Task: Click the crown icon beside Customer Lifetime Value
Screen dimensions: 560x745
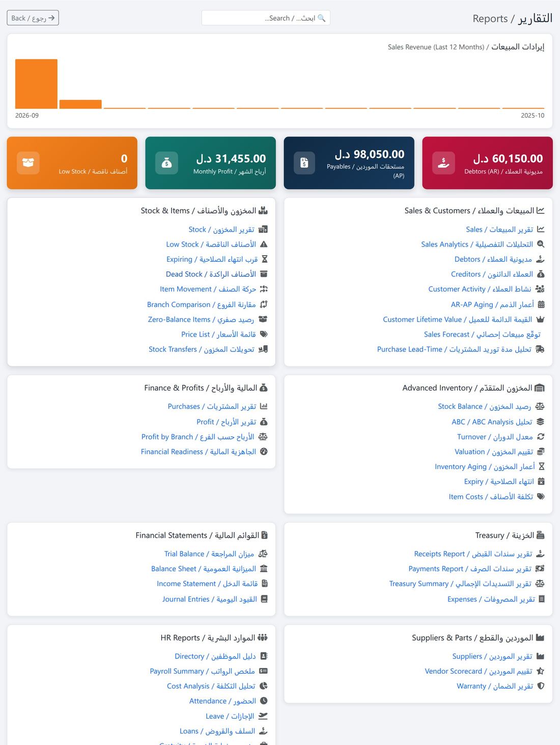Action: point(540,319)
